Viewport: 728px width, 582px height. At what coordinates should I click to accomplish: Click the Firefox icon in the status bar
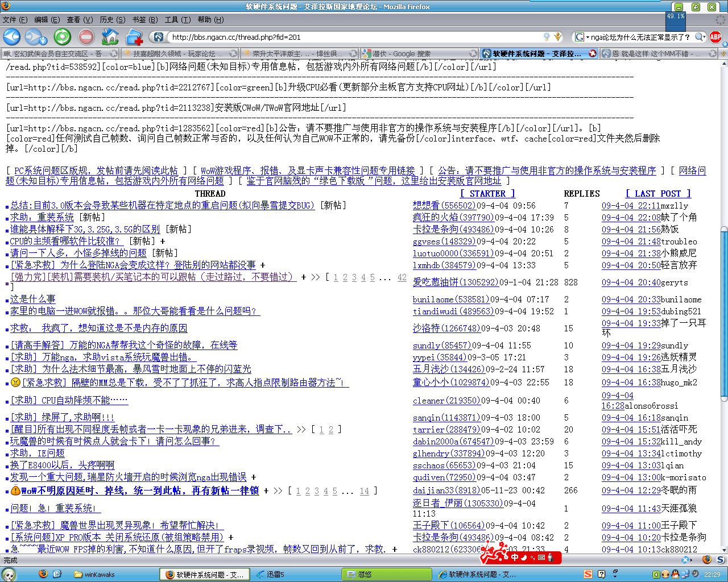706,560
